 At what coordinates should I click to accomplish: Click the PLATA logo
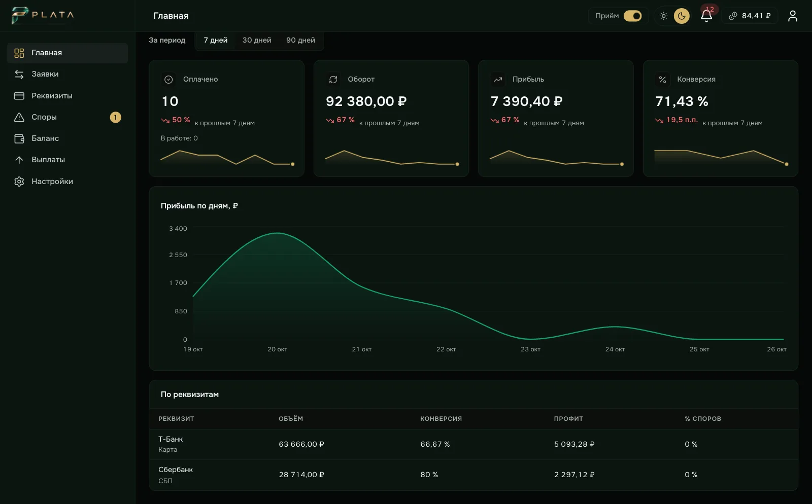coord(43,15)
